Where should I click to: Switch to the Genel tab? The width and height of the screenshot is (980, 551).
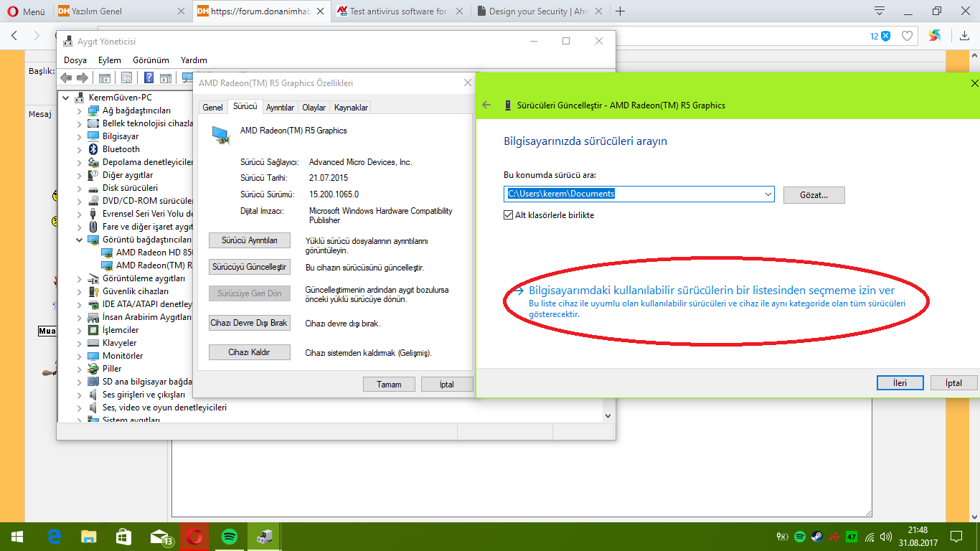(x=212, y=108)
